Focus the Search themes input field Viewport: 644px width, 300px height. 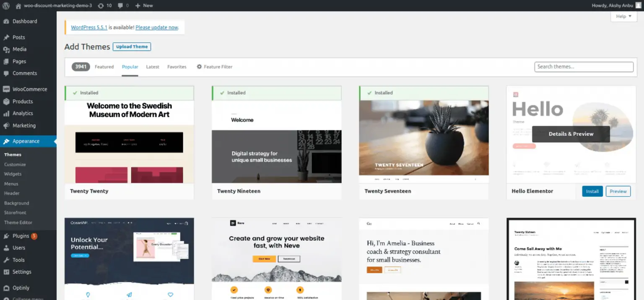click(584, 67)
